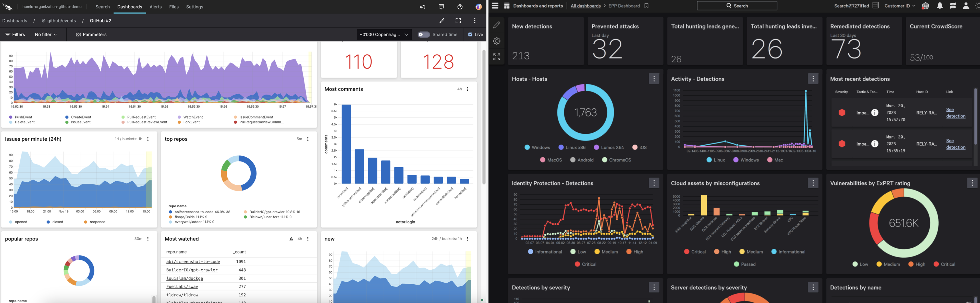Open the Humio user avatar menu
This screenshot has width=980, height=303.
(x=479, y=7)
